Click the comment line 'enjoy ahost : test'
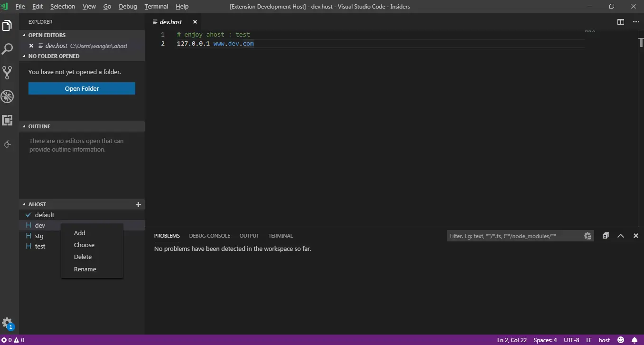 click(x=213, y=35)
